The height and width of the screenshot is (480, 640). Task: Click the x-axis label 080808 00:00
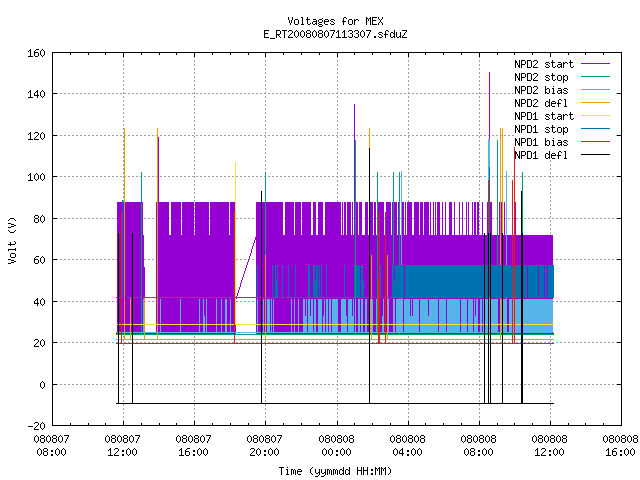pyautogui.click(x=336, y=446)
